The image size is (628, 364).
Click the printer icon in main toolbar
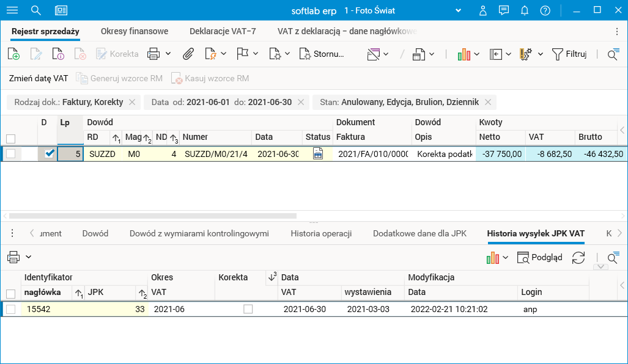click(x=153, y=54)
